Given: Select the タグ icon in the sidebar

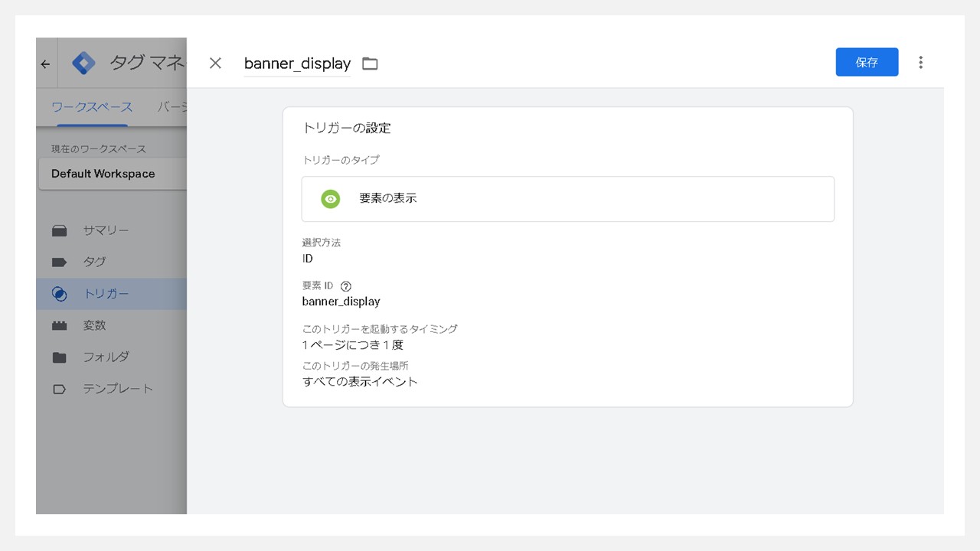Looking at the screenshot, I should (x=60, y=262).
